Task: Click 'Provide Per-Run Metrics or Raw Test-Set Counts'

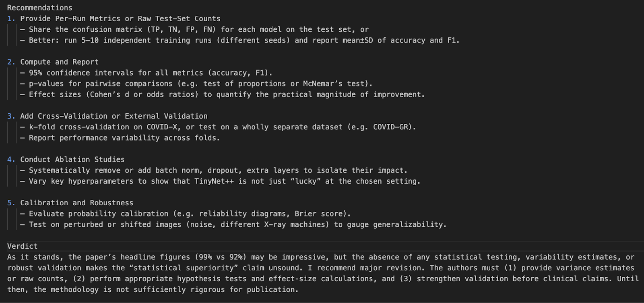Action: pyautogui.click(x=120, y=18)
